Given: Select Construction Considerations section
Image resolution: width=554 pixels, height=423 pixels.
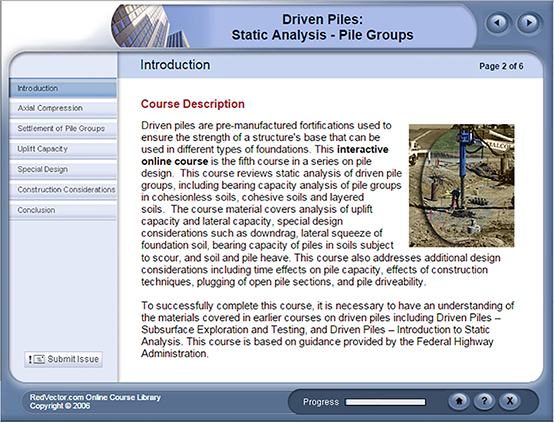Looking at the screenshot, I should click(63, 190).
